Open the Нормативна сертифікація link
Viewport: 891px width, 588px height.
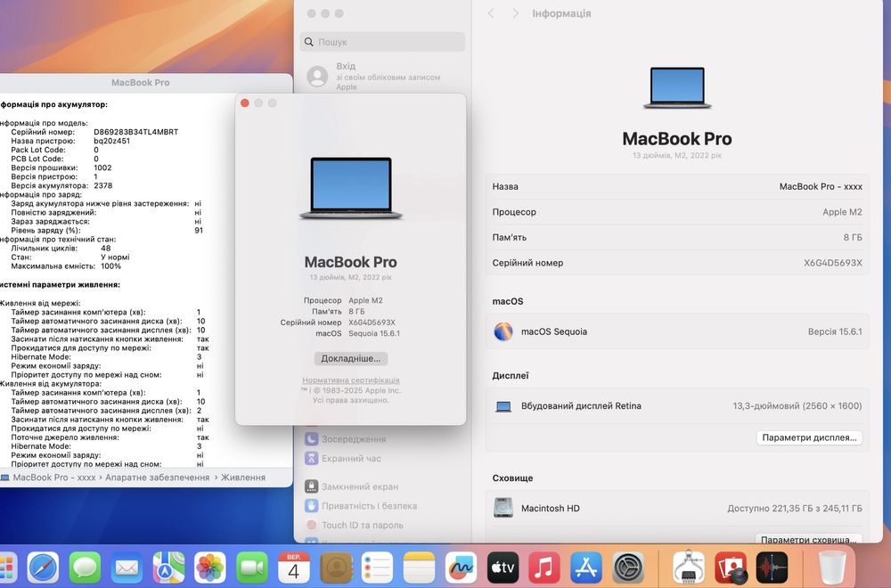pos(351,380)
